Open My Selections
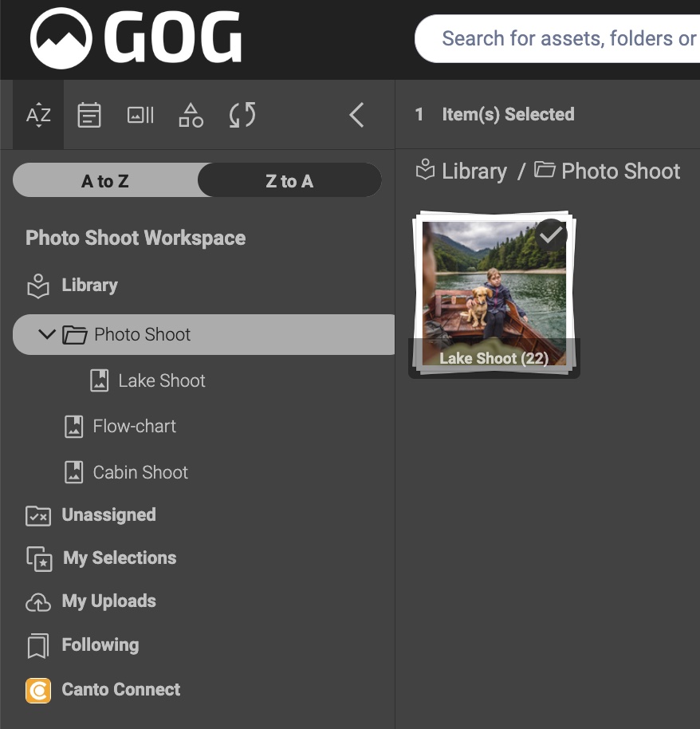Viewport: 700px width, 729px height. click(x=120, y=558)
